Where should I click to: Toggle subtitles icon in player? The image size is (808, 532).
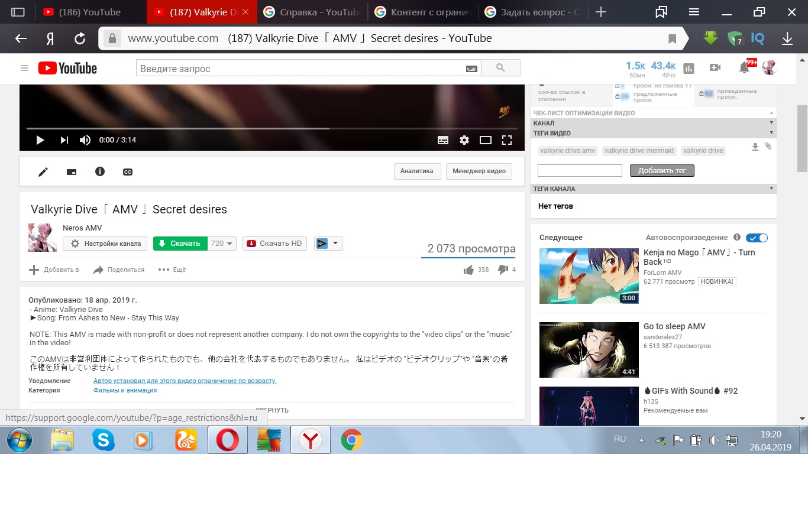[x=443, y=140]
